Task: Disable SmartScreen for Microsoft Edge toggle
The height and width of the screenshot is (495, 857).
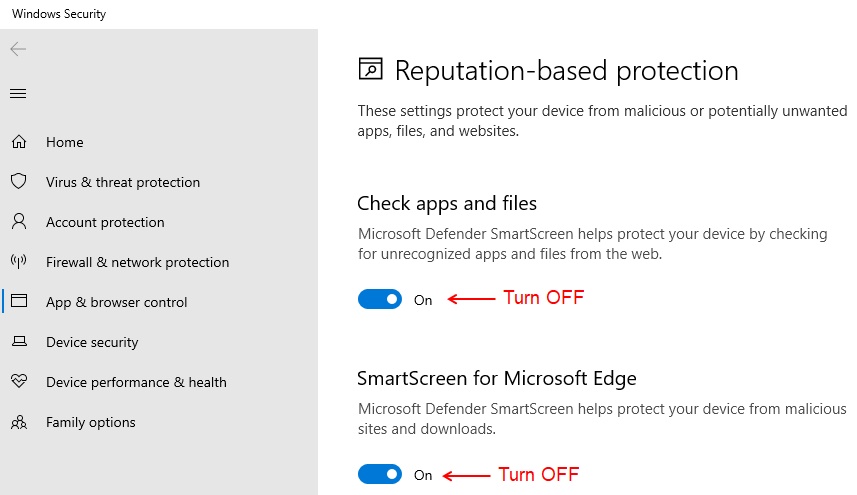Action: [380, 474]
